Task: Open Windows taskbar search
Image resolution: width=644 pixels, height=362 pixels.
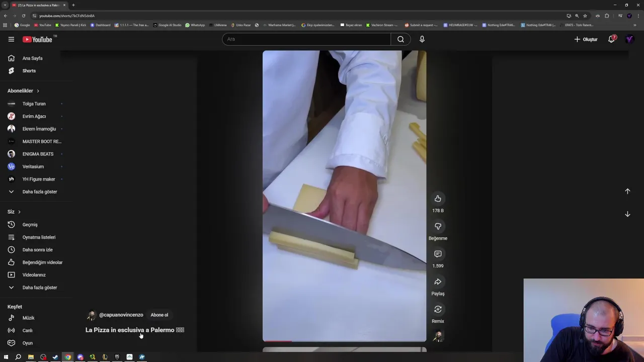Action: tap(18, 357)
